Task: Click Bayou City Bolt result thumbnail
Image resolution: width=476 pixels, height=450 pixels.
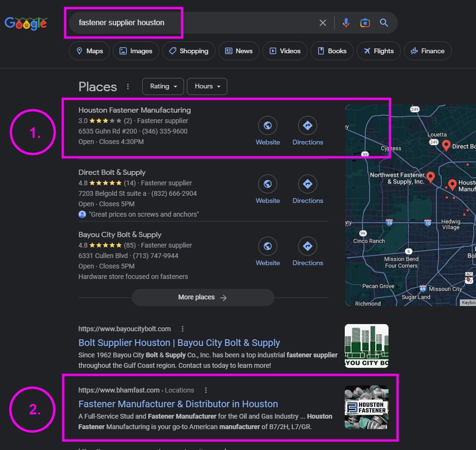Action: tap(367, 346)
